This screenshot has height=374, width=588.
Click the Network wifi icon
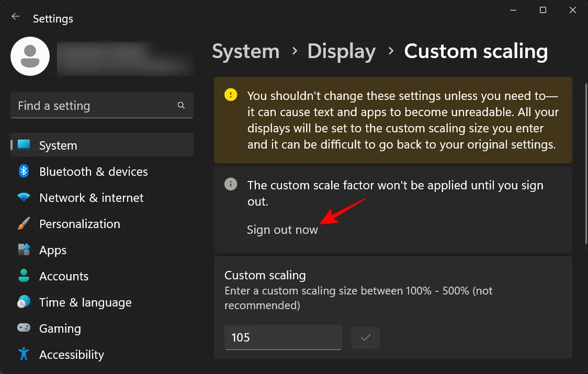[24, 198]
